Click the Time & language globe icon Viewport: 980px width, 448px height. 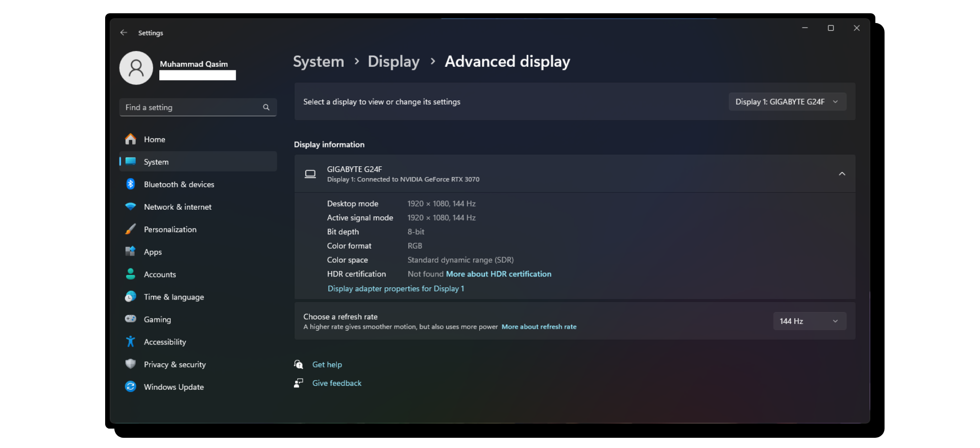(131, 296)
